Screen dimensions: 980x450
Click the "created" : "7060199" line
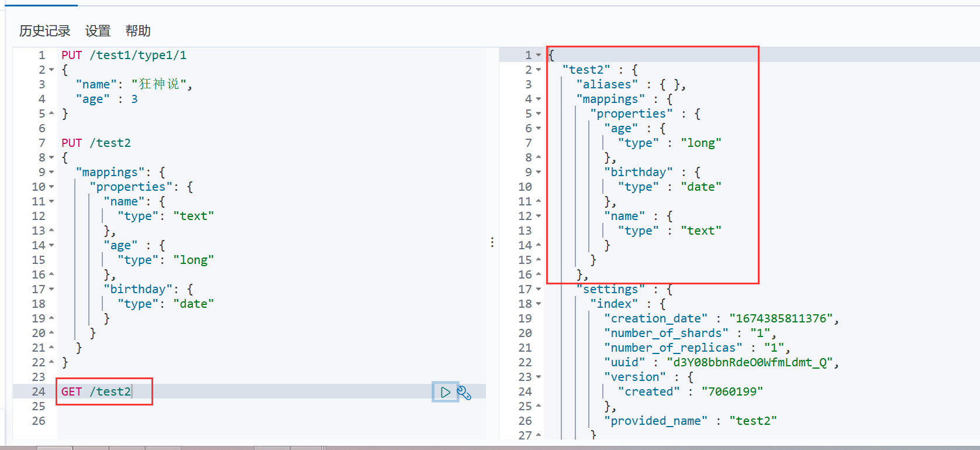(x=691, y=391)
